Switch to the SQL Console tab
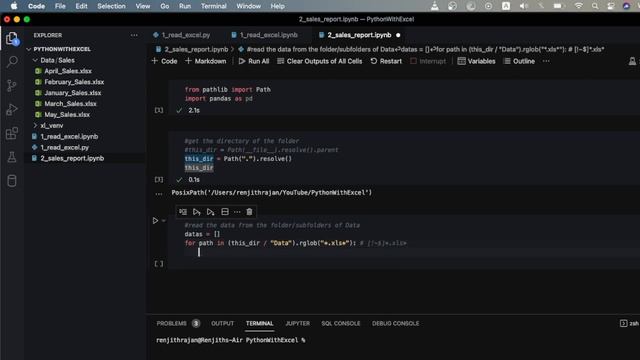 (x=340, y=323)
